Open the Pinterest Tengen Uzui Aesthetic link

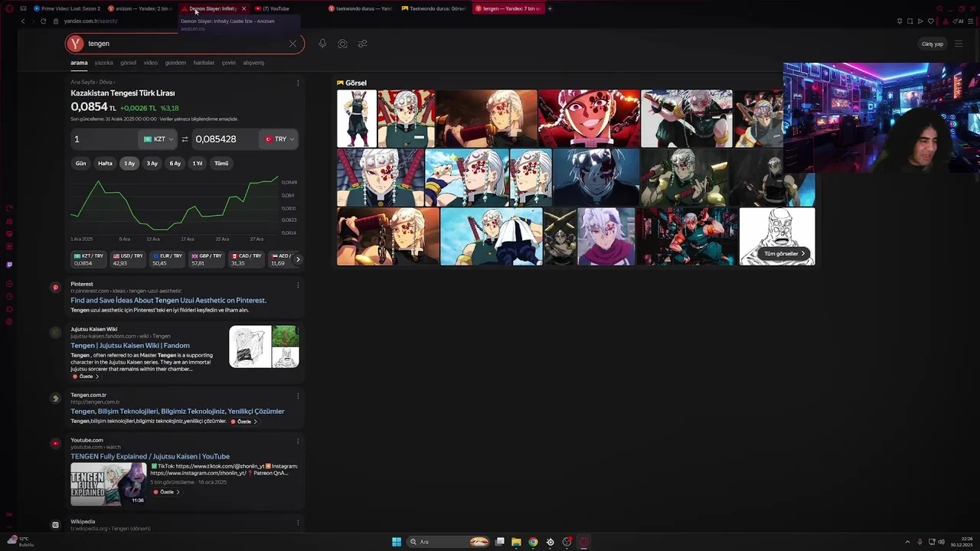pyautogui.click(x=168, y=300)
